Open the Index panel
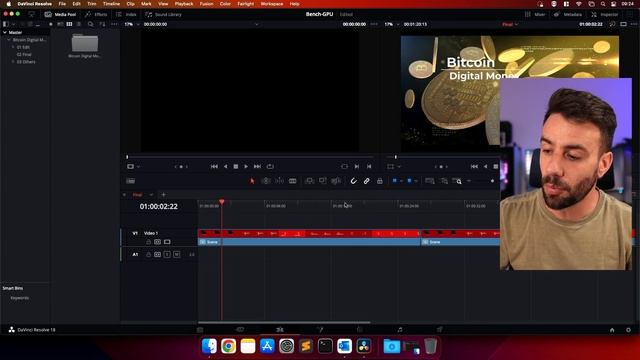Image resolution: width=640 pixels, height=360 pixels. coord(126,14)
